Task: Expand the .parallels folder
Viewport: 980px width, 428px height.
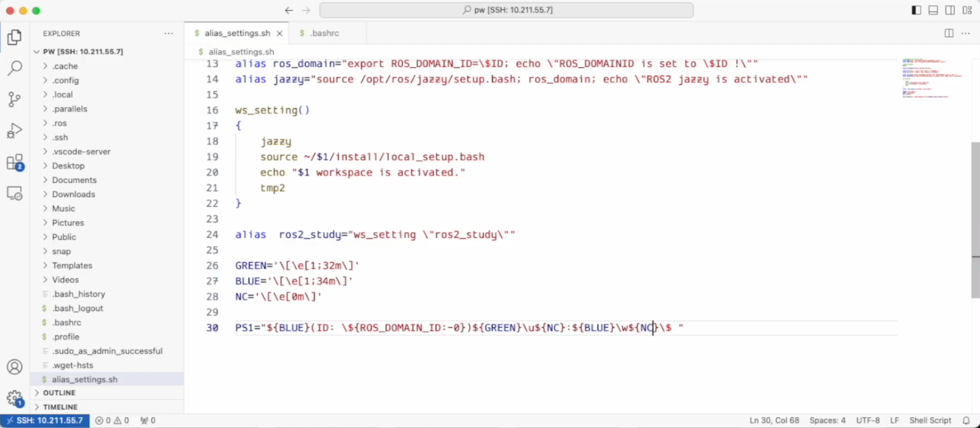Action: coord(107,109)
